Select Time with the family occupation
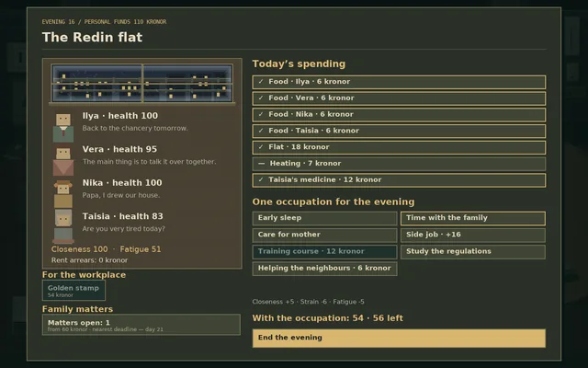588x368 pixels. coord(473,218)
